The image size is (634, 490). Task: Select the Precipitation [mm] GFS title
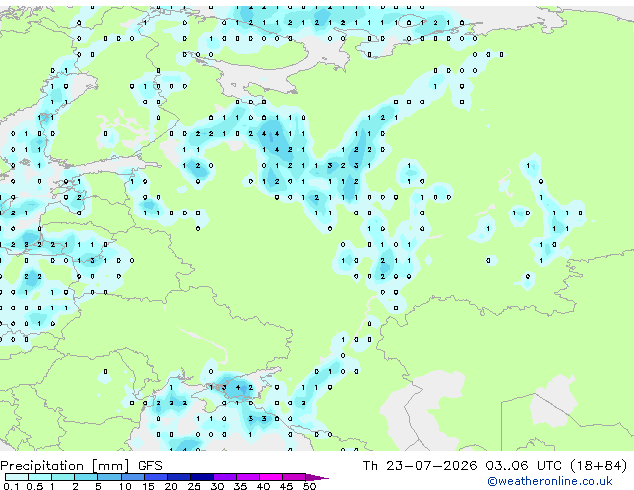(81, 466)
